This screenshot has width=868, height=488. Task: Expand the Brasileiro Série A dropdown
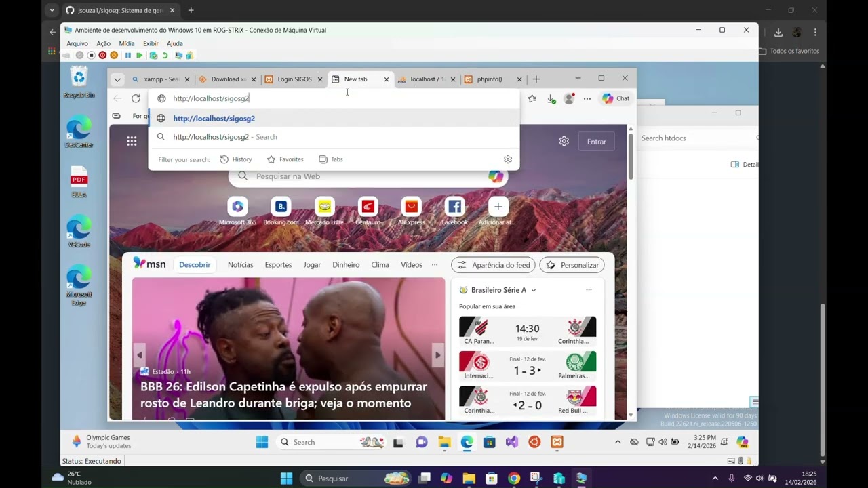(x=534, y=290)
